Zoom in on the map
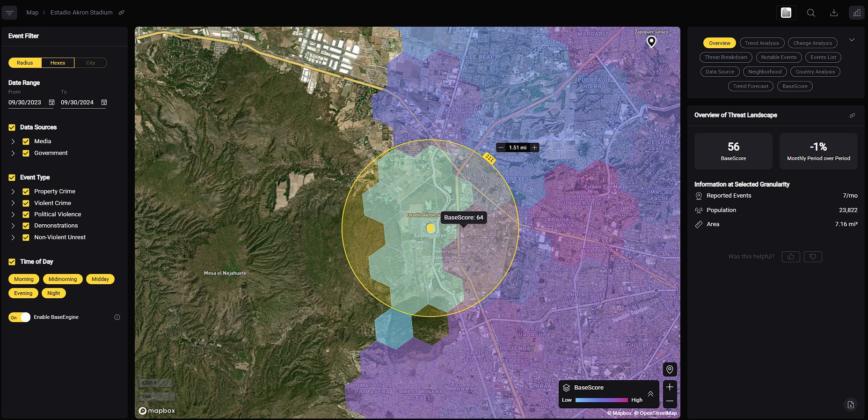This screenshot has height=420, width=868. pos(670,387)
